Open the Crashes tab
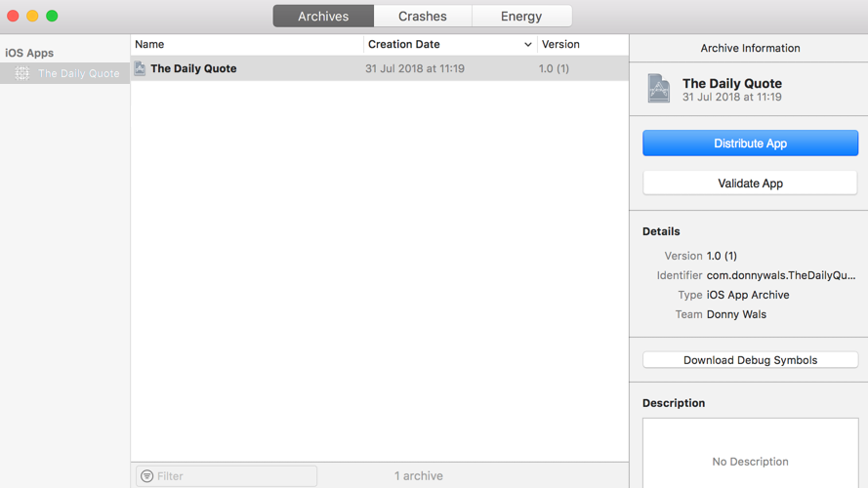 pos(423,16)
